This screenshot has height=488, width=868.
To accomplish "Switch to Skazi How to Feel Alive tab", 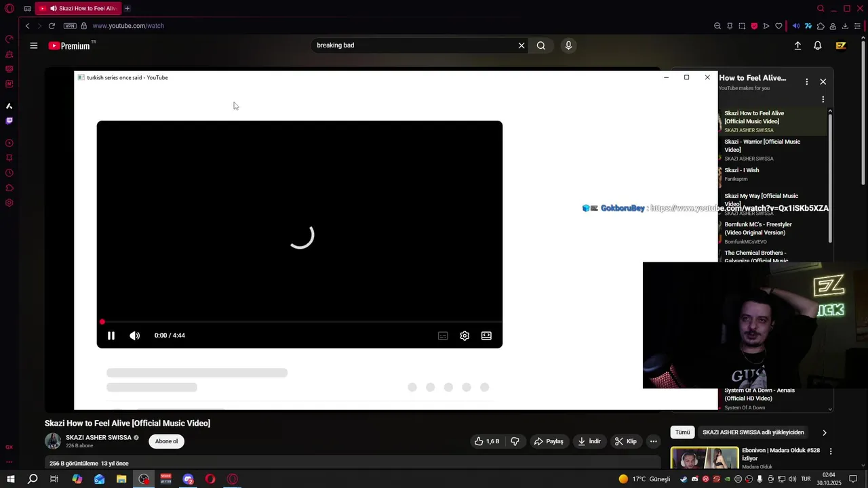I will tap(78, 8).
